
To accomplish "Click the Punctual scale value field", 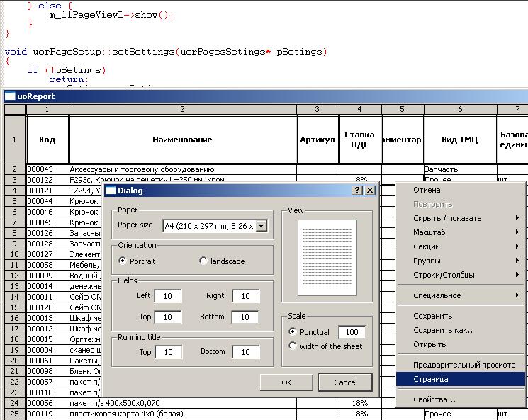I will (x=352, y=332).
